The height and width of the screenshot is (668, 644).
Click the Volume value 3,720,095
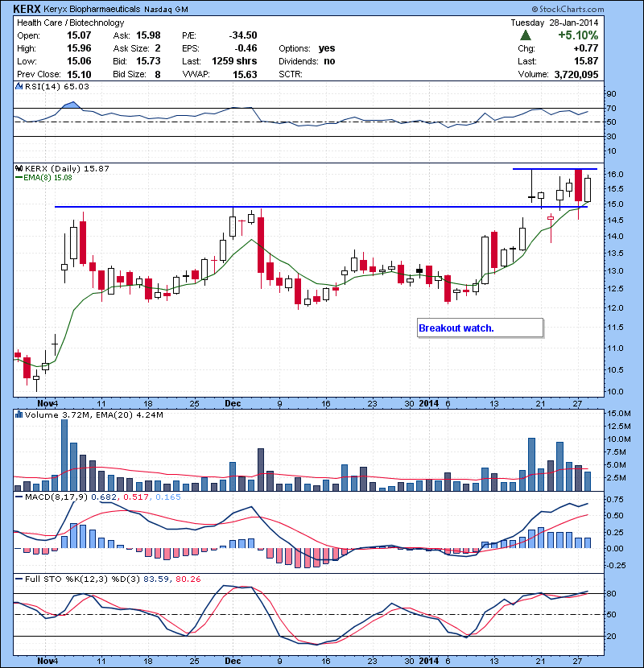576,75
